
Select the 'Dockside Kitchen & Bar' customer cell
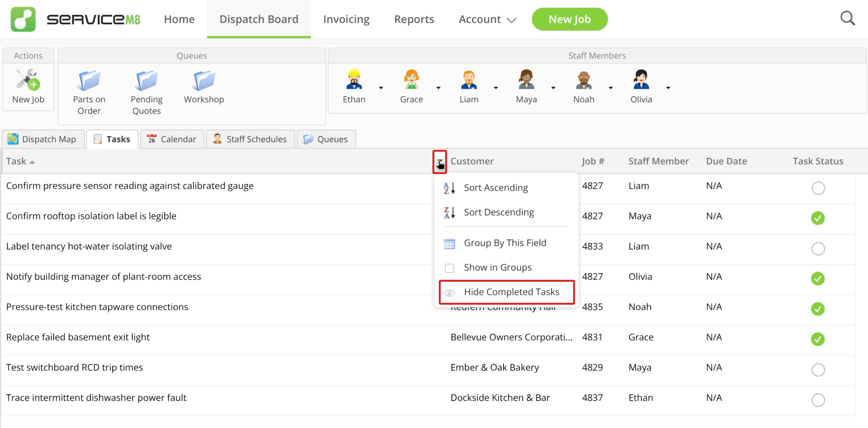point(500,398)
